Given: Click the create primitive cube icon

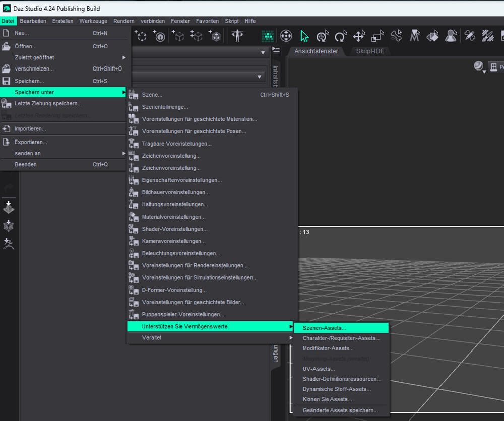Looking at the screenshot, I should [215, 36].
